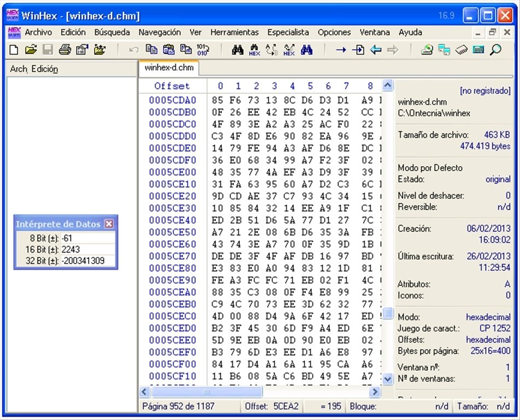Click the Offset column header
Viewport: 520px width, 420px height.
[172, 86]
